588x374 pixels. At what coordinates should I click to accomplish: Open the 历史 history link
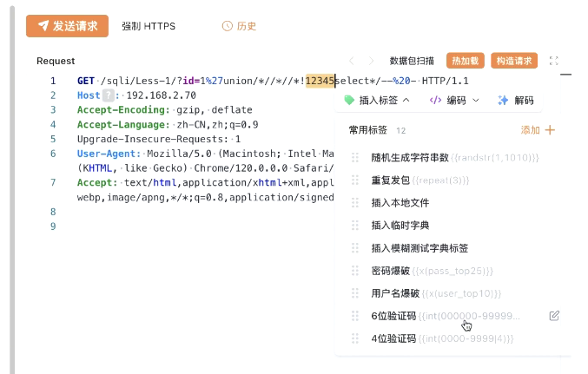coord(239,26)
